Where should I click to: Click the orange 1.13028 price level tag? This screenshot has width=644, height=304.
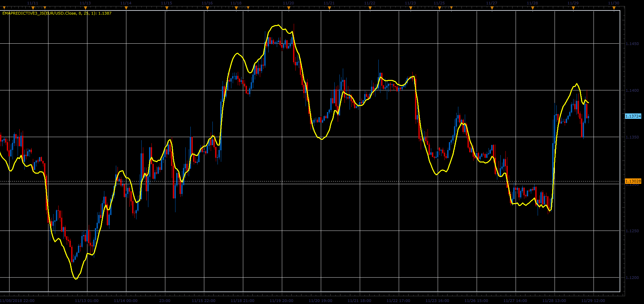(x=633, y=181)
